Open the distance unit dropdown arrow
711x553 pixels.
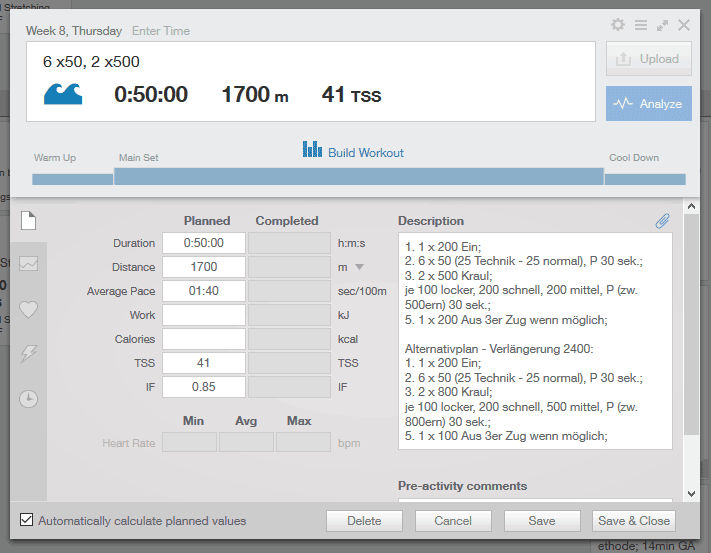359,267
